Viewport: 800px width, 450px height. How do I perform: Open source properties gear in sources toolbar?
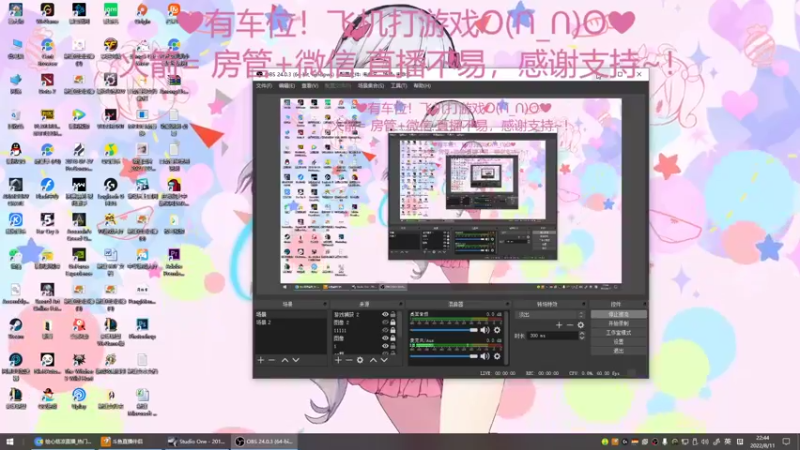point(360,360)
